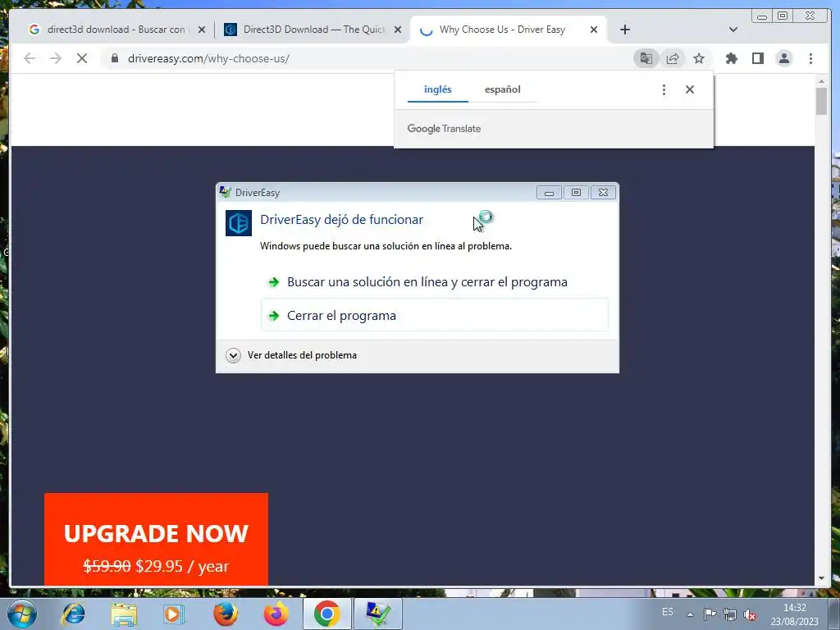Click the muted volume tray icon
840x630 pixels.
(750, 614)
